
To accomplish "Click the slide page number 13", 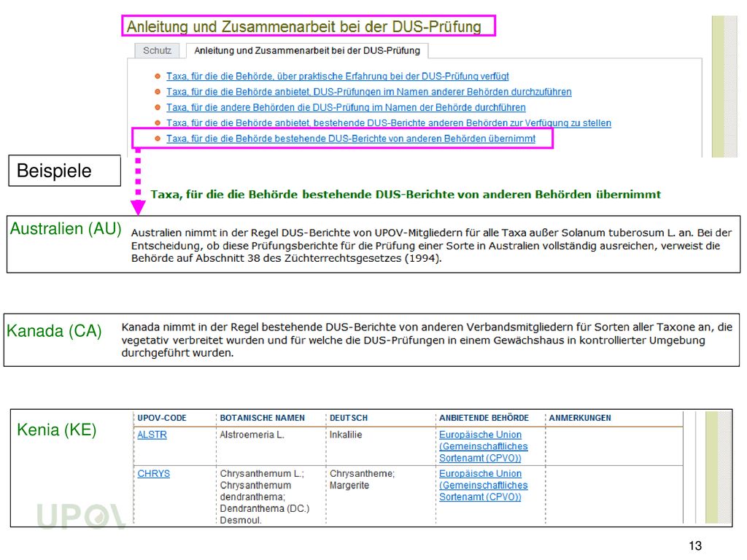I will pos(695,545).
